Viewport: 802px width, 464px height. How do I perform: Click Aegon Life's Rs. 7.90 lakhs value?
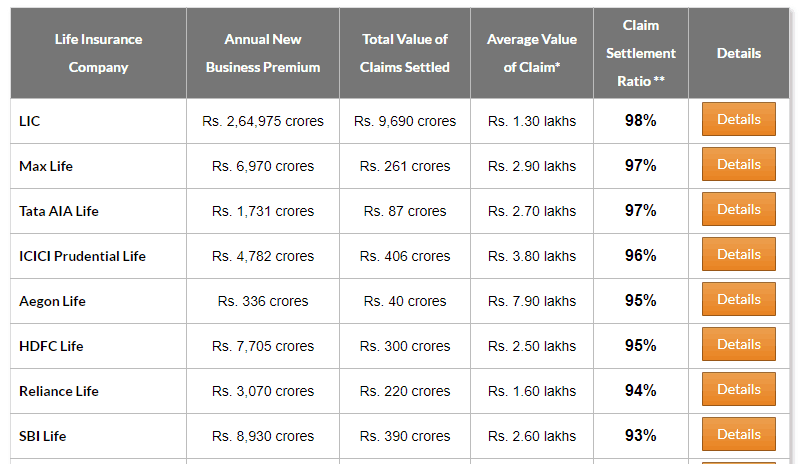pos(532,301)
